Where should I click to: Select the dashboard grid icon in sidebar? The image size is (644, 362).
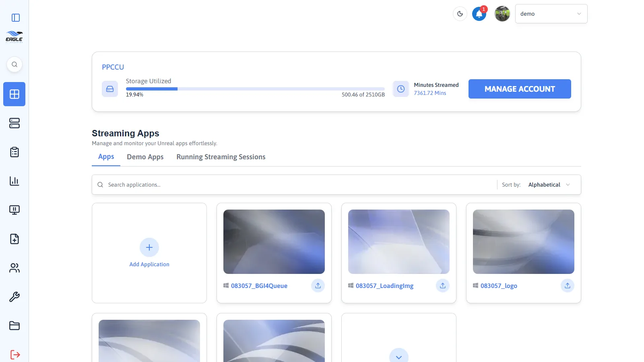[14, 94]
